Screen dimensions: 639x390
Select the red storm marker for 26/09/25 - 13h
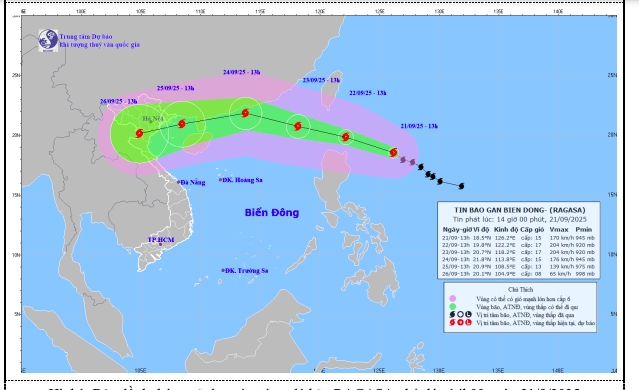pyautogui.click(x=139, y=133)
